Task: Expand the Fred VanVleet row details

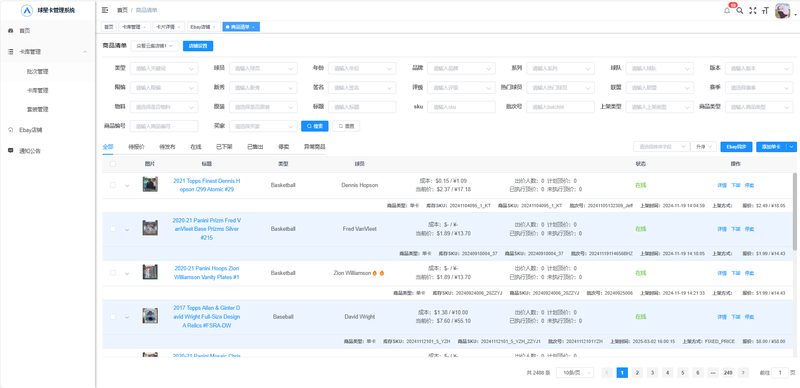Action: (x=127, y=229)
